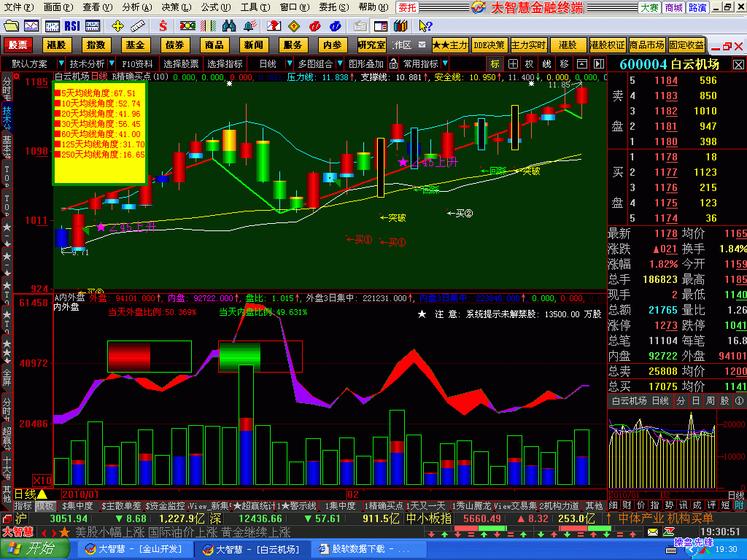Viewport: 747px width, 560px height.
Task: Select the yellow four-arrow move tool
Action: tap(117, 26)
